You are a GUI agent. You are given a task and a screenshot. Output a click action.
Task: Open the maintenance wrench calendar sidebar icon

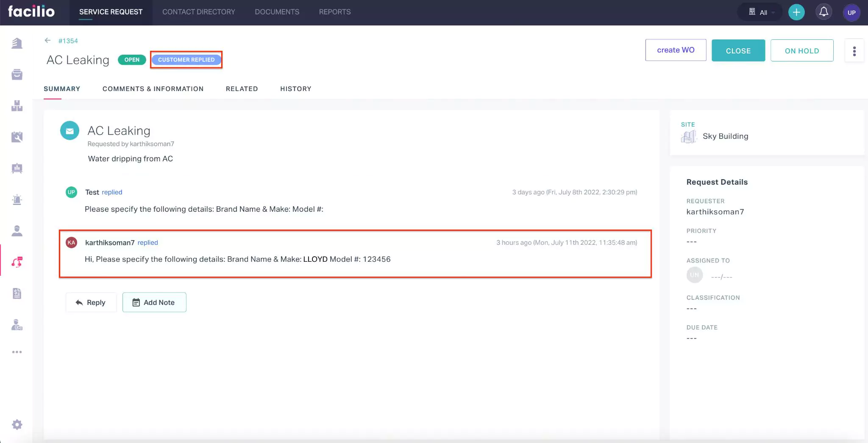tap(17, 137)
